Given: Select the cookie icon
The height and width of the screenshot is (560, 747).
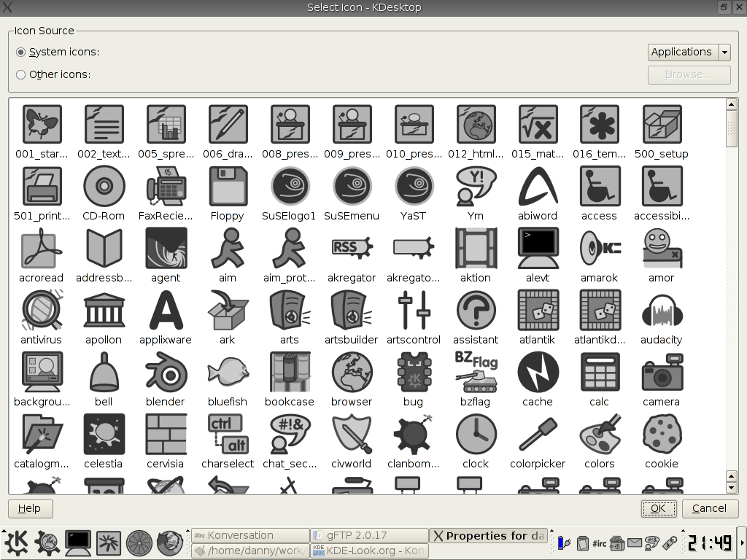Looking at the screenshot, I should (x=661, y=435).
